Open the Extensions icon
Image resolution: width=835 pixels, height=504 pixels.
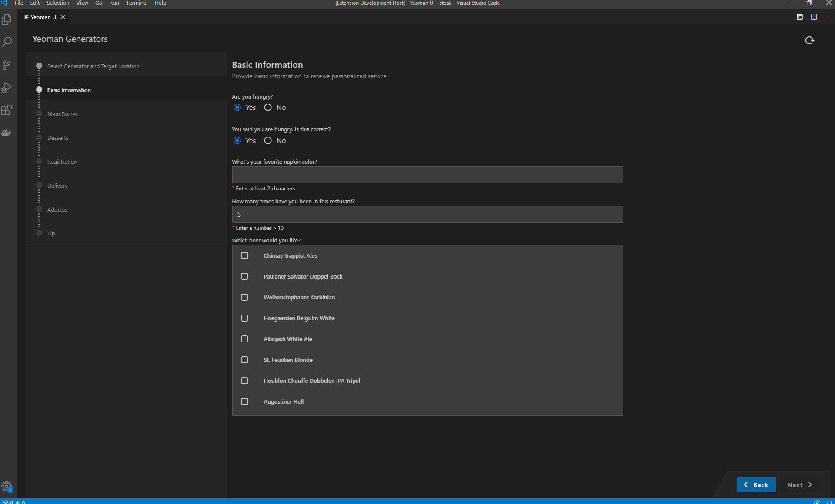(7, 110)
